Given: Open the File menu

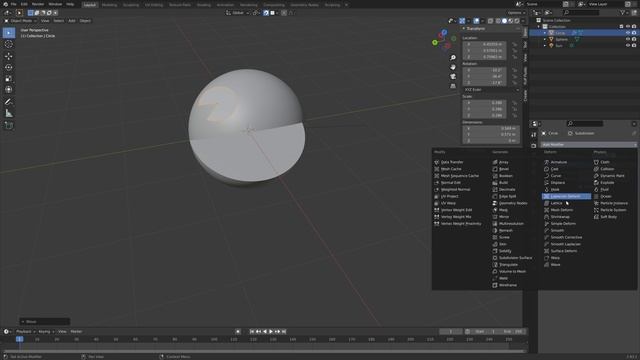Looking at the screenshot, I should [x=13, y=4].
